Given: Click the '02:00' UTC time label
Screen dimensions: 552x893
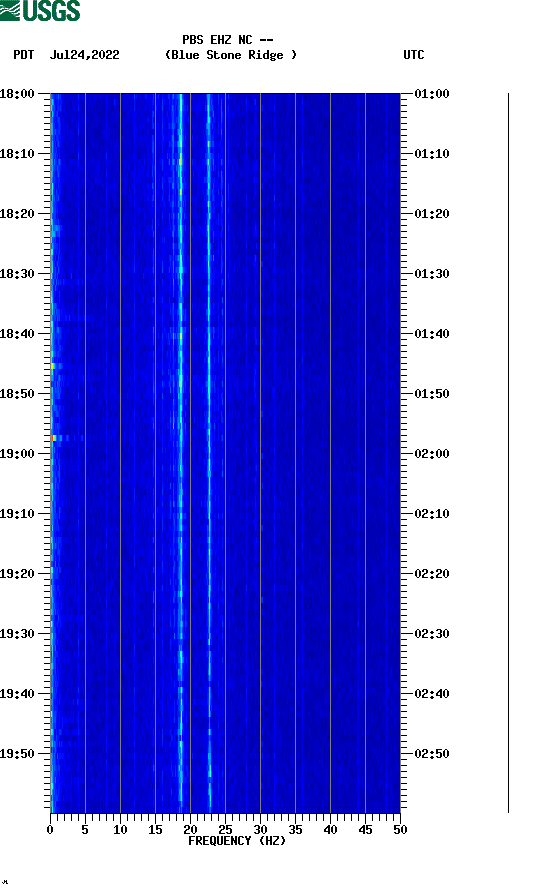Looking at the screenshot, I should tap(432, 453).
